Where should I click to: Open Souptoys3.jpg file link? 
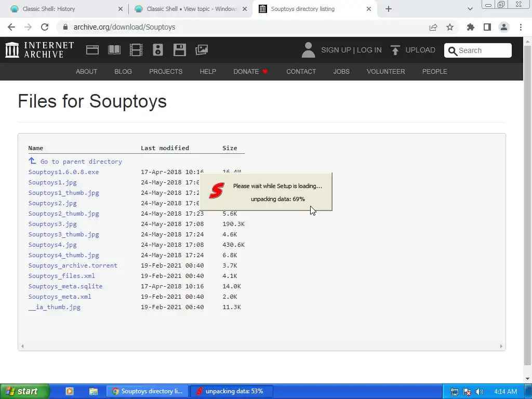pyautogui.click(x=52, y=224)
